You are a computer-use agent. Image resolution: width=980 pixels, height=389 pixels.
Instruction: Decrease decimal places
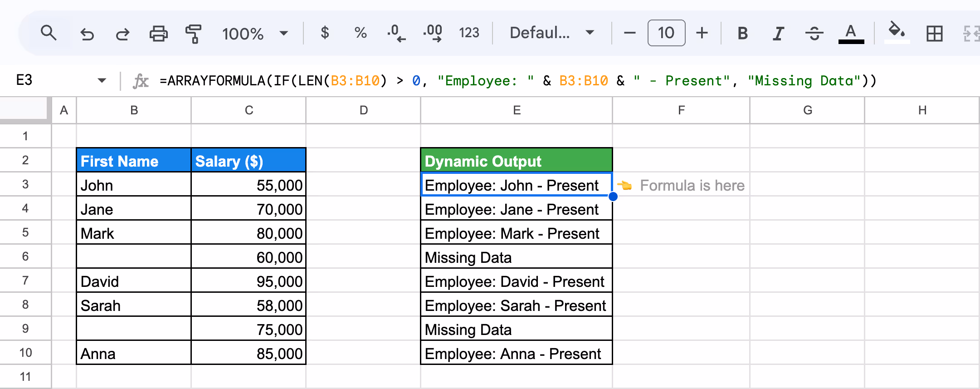(396, 33)
